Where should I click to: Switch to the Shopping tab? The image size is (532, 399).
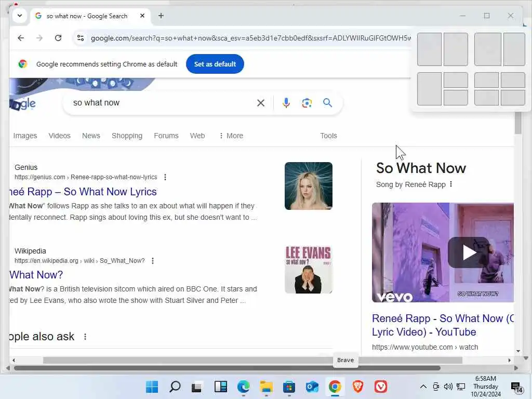tap(127, 136)
